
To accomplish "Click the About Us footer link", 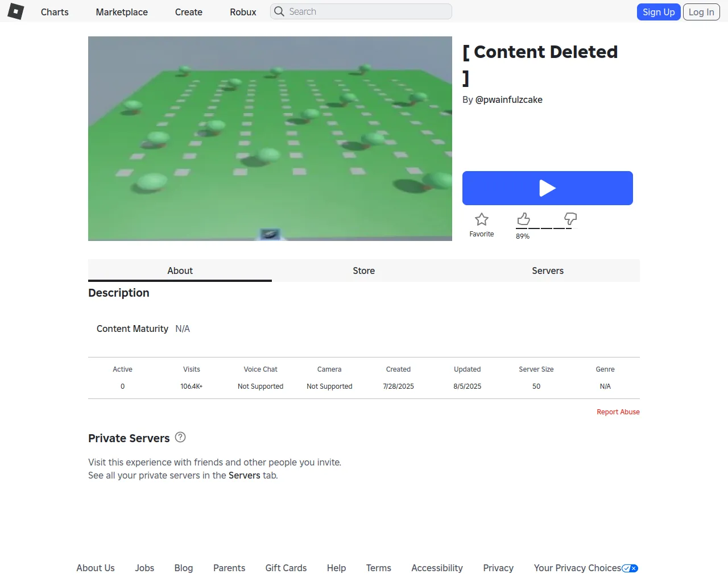I will pos(96,568).
